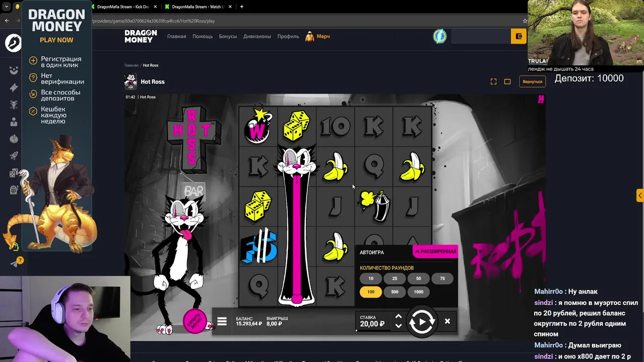Open the smiley face sidebar icon

click(x=14, y=70)
